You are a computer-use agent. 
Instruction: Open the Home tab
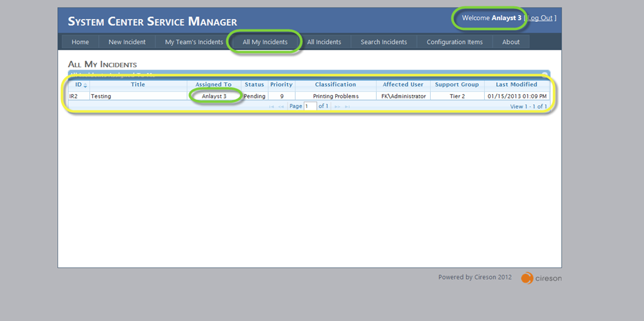click(x=80, y=42)
